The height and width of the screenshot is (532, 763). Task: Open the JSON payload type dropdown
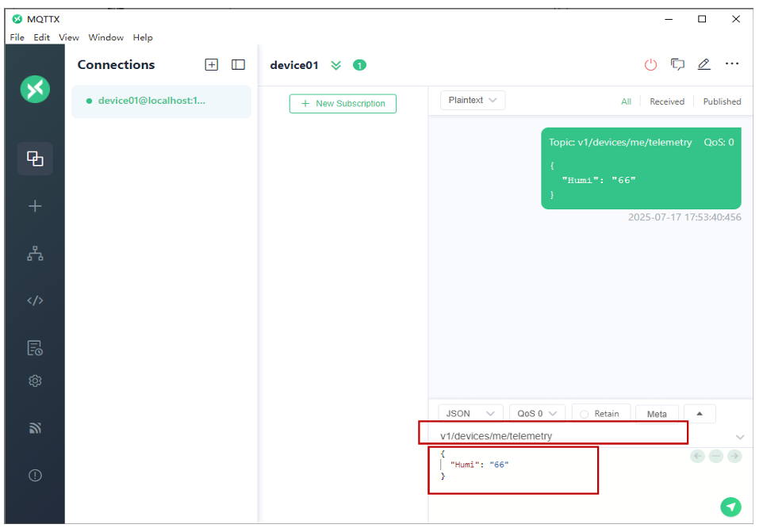[470, 413]
